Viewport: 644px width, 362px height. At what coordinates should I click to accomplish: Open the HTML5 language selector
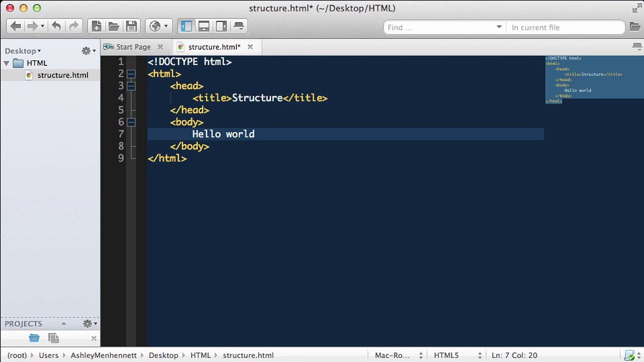pos(458,355)
